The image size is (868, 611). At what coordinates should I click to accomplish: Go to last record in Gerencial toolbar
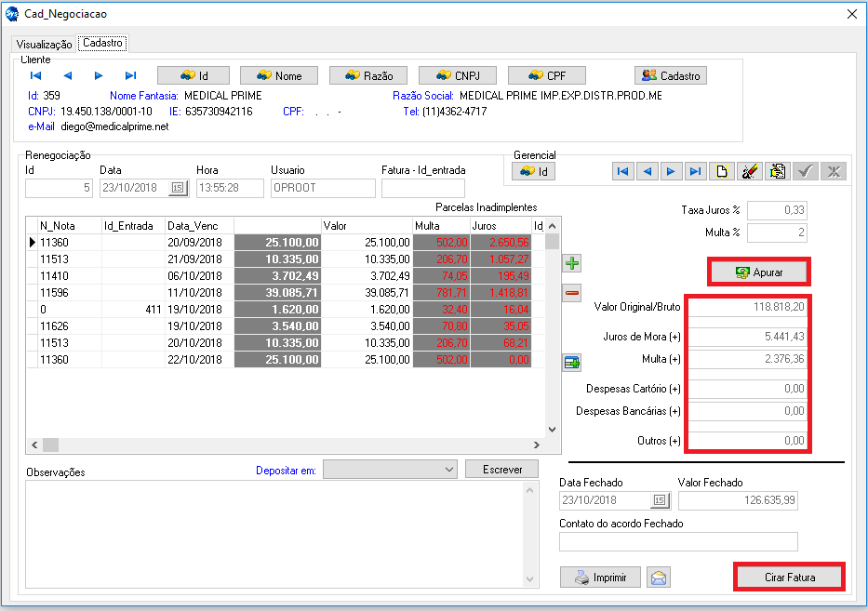coord(694,171)
